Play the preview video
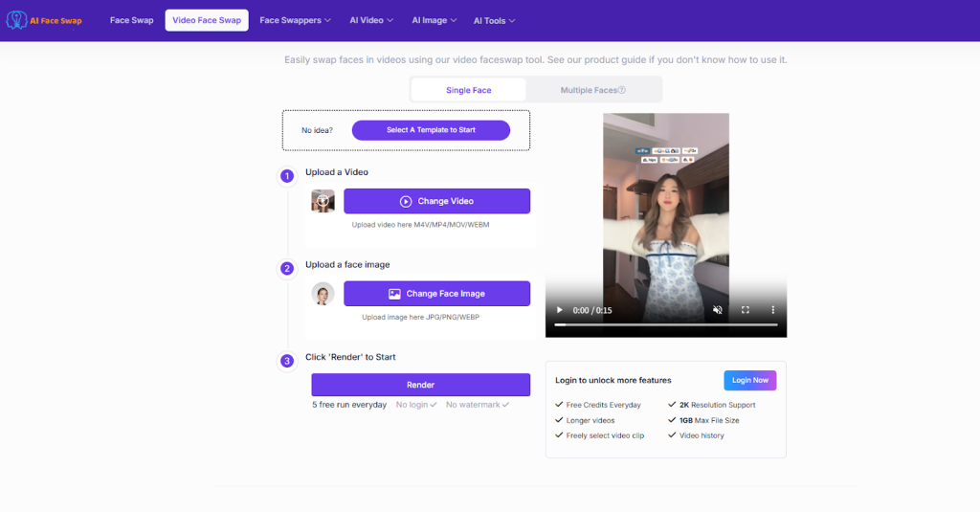 pos(560,310)
